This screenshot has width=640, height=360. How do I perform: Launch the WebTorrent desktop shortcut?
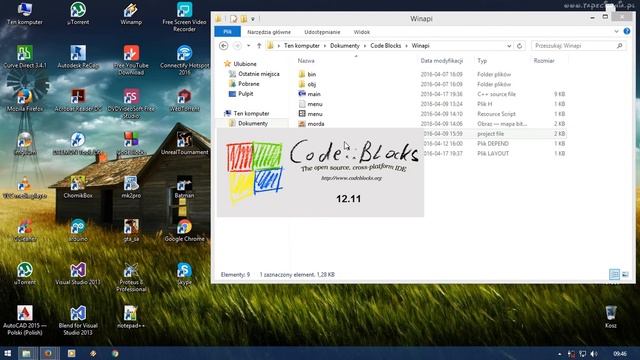184,100
